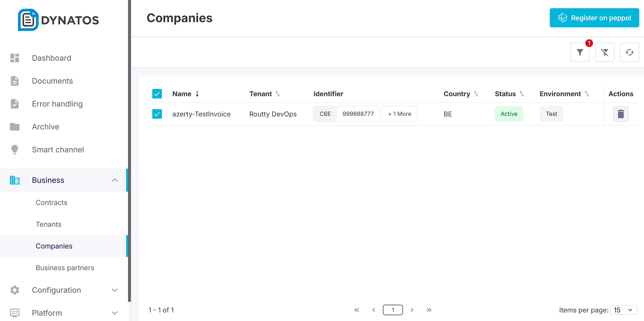The image size is (644, 321).
Task: Go to Tenants submenu item
Action: point(49,224)
